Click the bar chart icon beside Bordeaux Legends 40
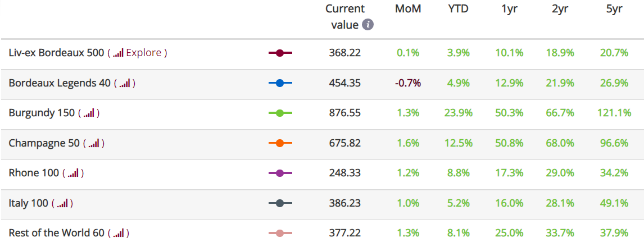 pyautogui.click(x=125, y=84)
